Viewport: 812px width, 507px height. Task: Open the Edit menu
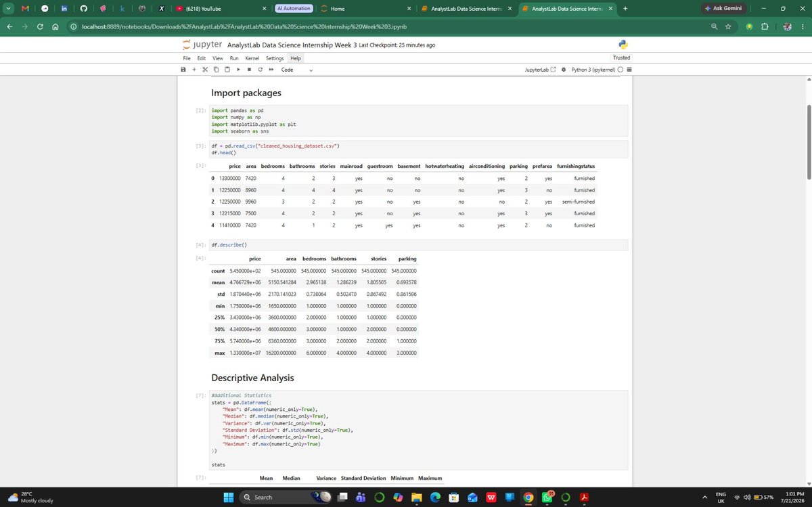click(x=202, y=58)
